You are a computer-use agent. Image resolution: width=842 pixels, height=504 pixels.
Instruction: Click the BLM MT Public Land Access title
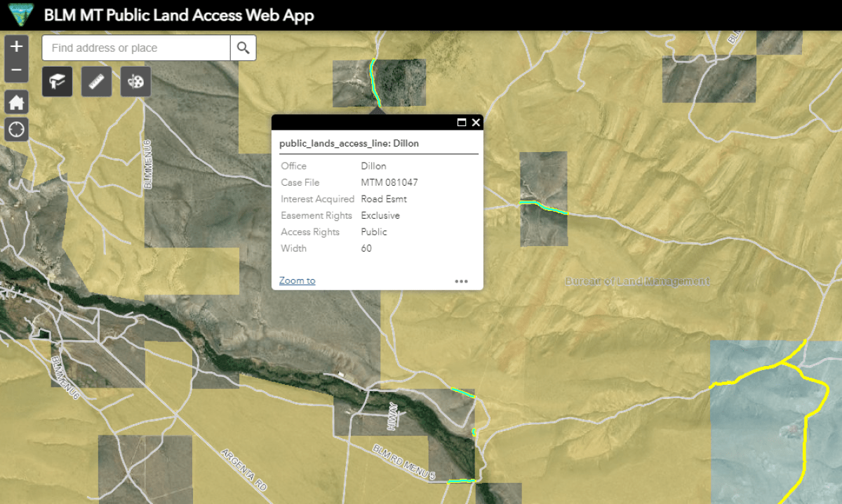(x=179, y=15)
